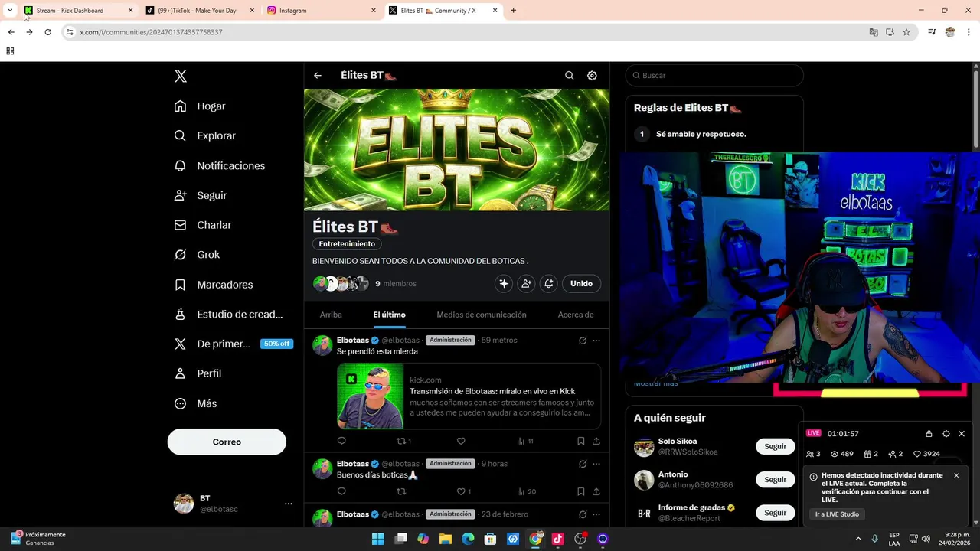This screenshot has width=980, height=551.
Task: Reply to the 'Se prendió' post
Action: [x=341, y=441]
